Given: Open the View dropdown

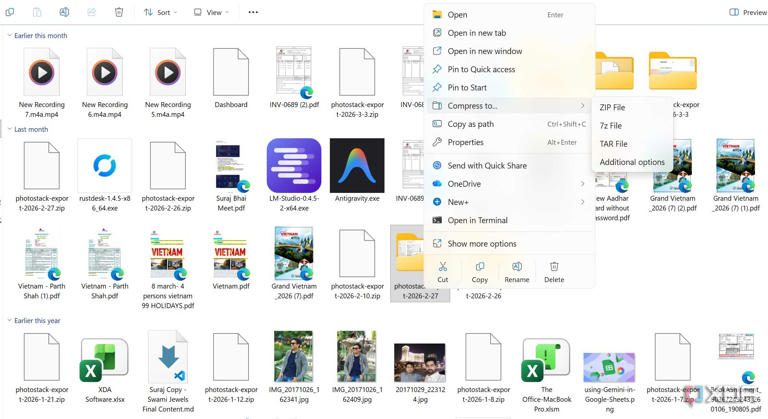Looking at the screenshot, I should tap(211, 12).
